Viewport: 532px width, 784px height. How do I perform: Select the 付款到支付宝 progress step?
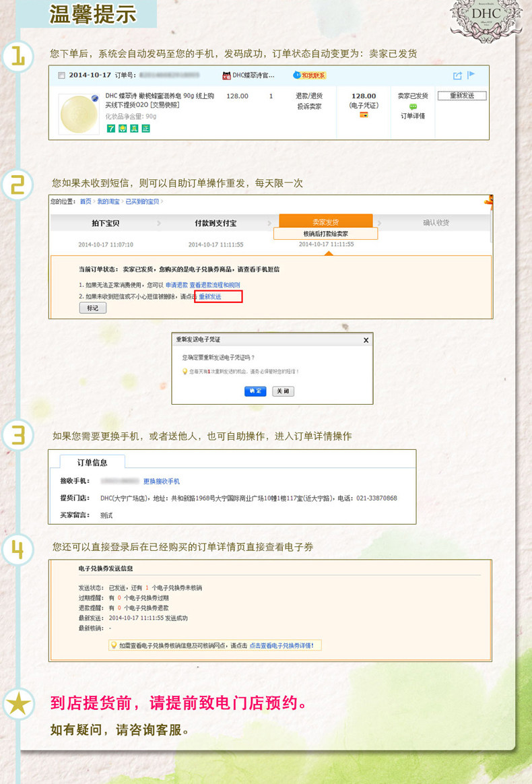click(x=215, y=223)
